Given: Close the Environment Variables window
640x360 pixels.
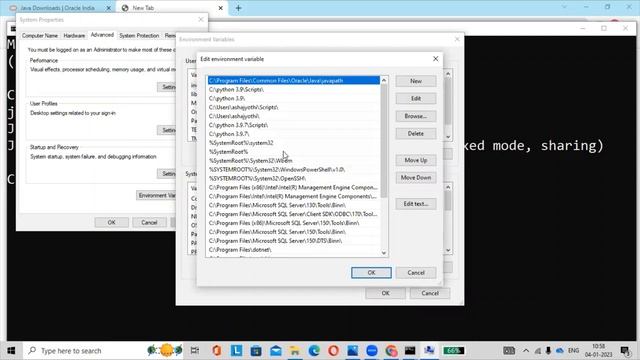Looking at the screenshot, I should point(457,39).
